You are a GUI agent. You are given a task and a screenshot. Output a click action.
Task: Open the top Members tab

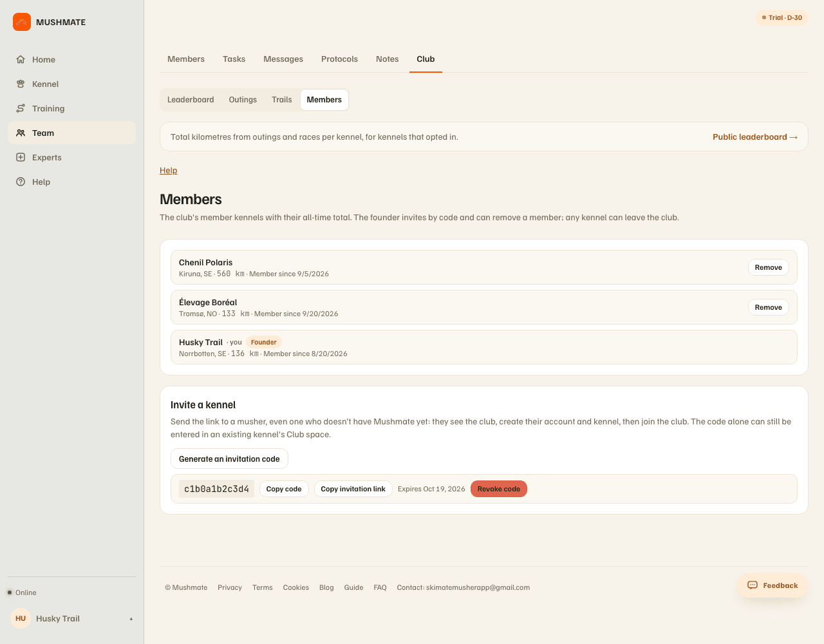point(186,59)
